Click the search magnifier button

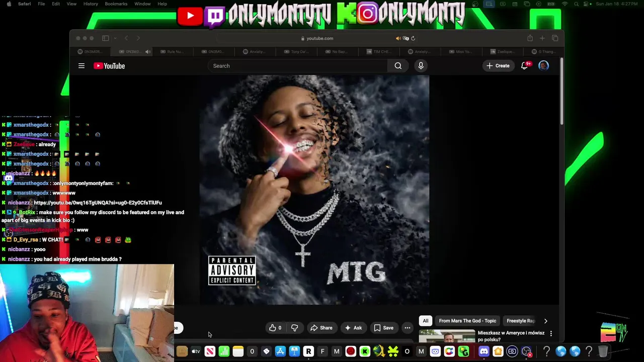[398, 66]
